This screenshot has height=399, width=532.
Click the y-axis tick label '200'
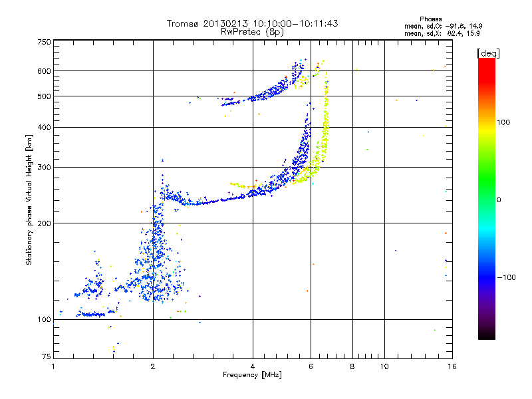[x=44, y=223]
